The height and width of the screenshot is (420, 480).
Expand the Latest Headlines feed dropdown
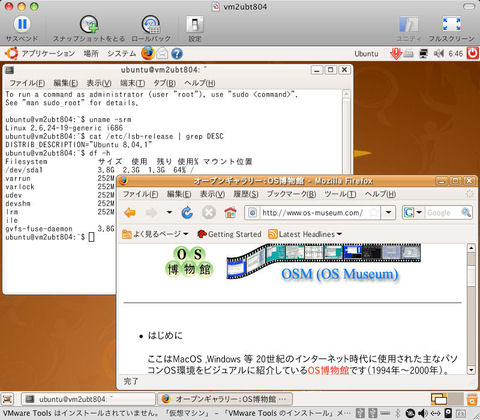tap(305, 234)
